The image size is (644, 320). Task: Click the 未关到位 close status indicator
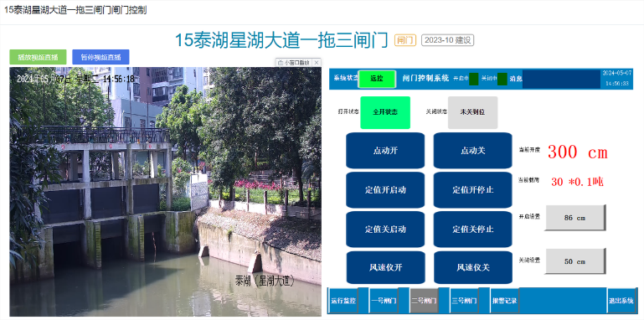click(472, 112)
